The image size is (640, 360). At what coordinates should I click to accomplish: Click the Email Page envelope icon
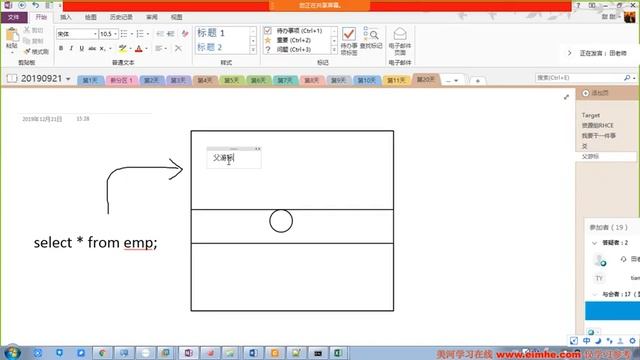pyautogui.click(x=400, y=41)
